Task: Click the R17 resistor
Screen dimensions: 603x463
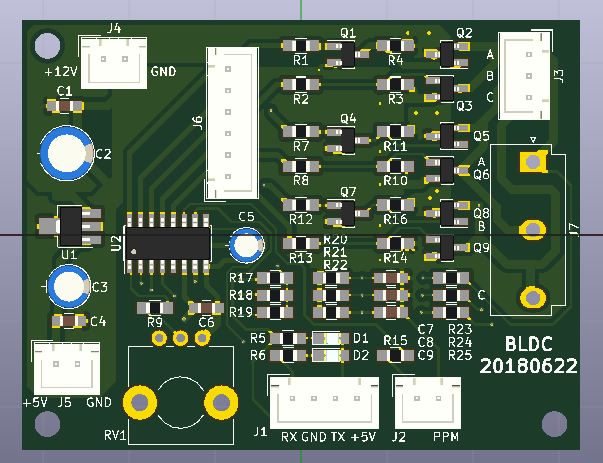Action: (275, 278)
